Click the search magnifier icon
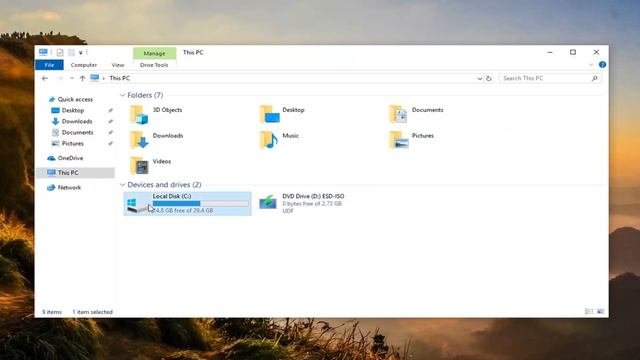Viewport: 640px width, 360px height. [x=595, y=78]
